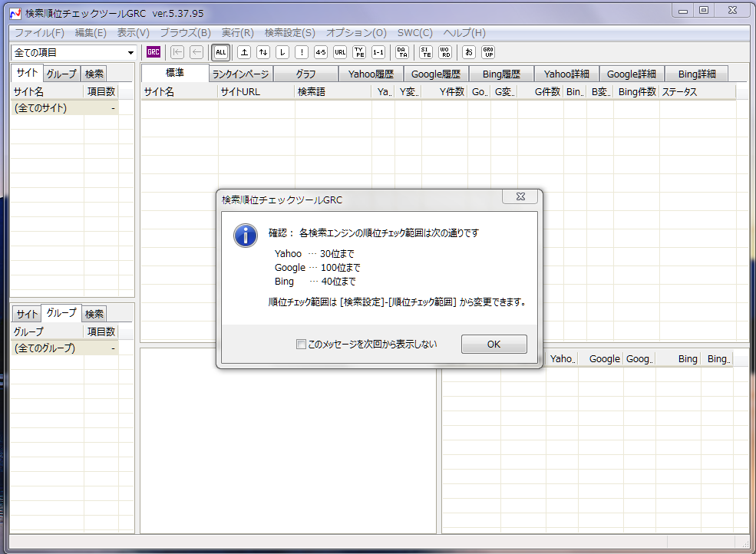This screenshot has height=554, width=756.
Task: Select the (全てのサイト) row
Action: (x=64, y=108)
